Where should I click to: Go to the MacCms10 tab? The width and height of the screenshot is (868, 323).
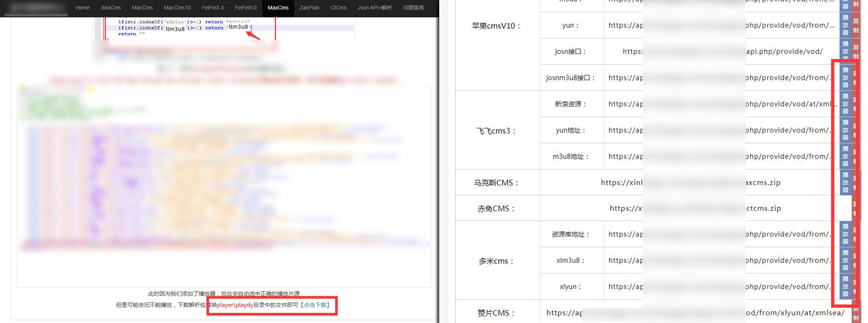pyautogui.click(x=177, y=8)
